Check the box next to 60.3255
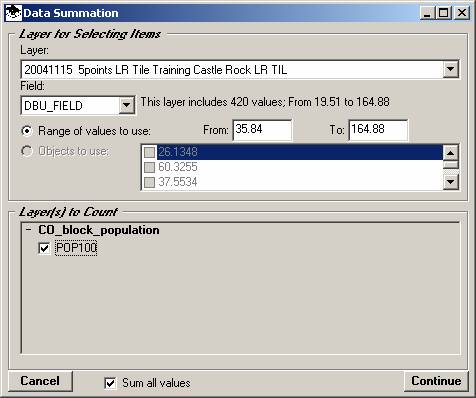This screenshot has height=398, width=476. pyautogui.click(x=149, y=167)
